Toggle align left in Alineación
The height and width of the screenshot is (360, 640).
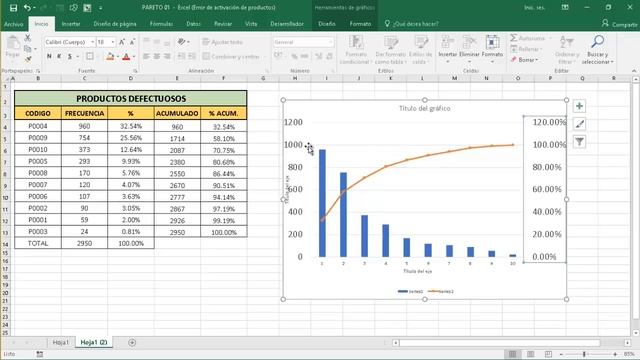pyautogui.click(x=146, y=56)
